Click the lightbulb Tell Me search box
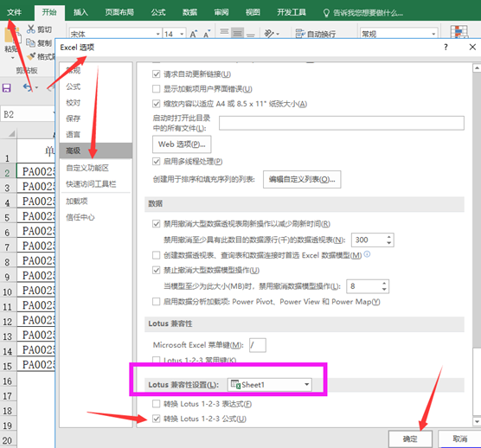 pos(362,13)
